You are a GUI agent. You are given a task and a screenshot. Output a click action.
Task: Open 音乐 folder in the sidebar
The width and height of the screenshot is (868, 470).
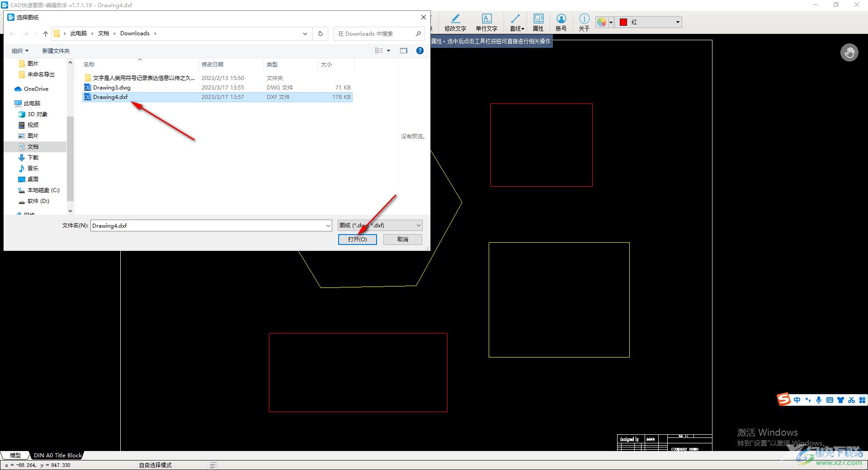click(x=33, y=168)
